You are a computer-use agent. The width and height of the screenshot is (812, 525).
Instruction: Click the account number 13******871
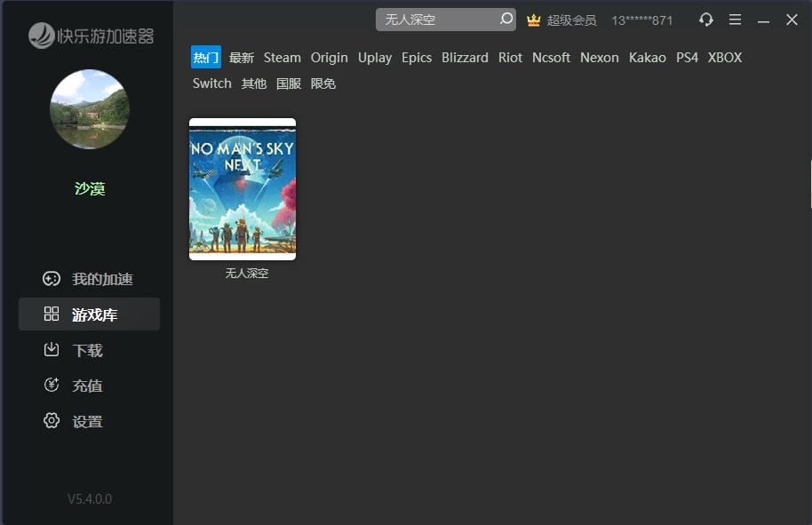pos(641,20)
